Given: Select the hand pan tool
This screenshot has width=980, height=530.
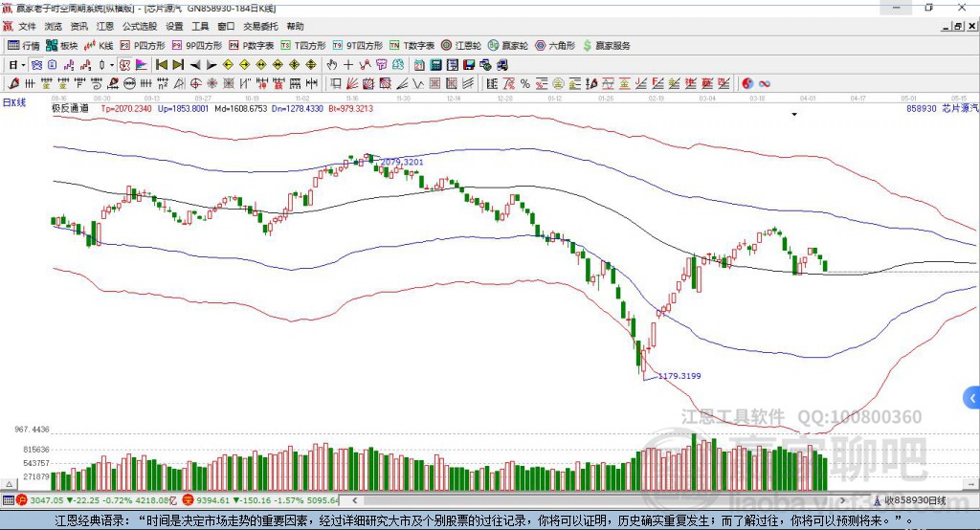Looking at the screenshot, I should (x=331, y=65).
